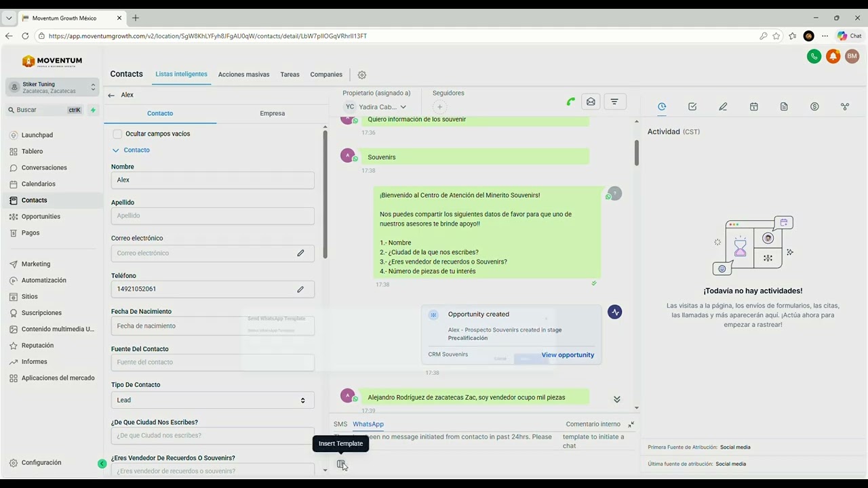Screen dimensions: 868x488
Task: Click the Apellido input field
Action: (212, 216)
